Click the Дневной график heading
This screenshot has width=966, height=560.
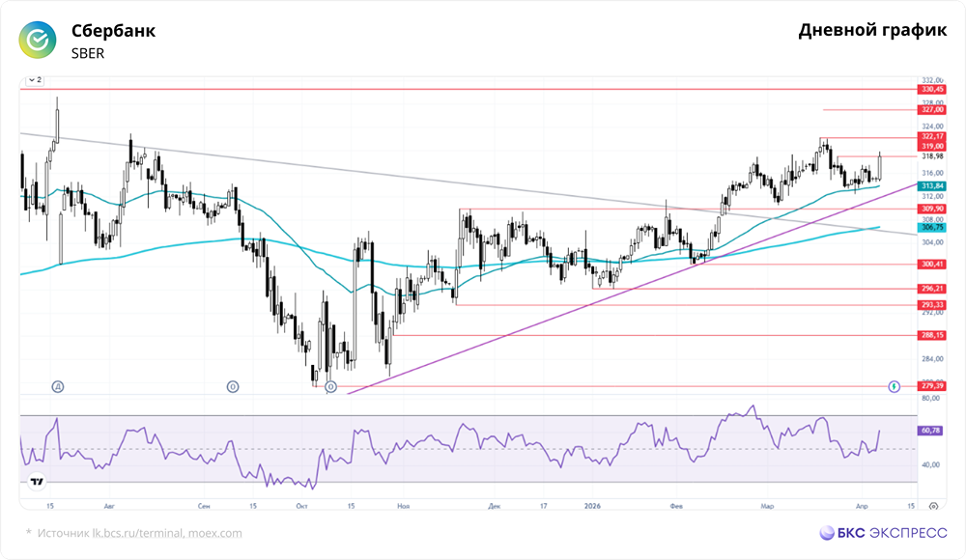coord(872,30)
